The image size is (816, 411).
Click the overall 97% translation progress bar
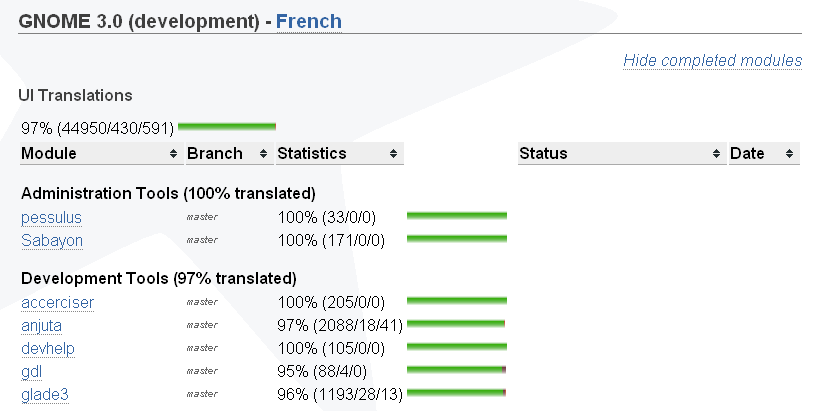pos(227,126)
